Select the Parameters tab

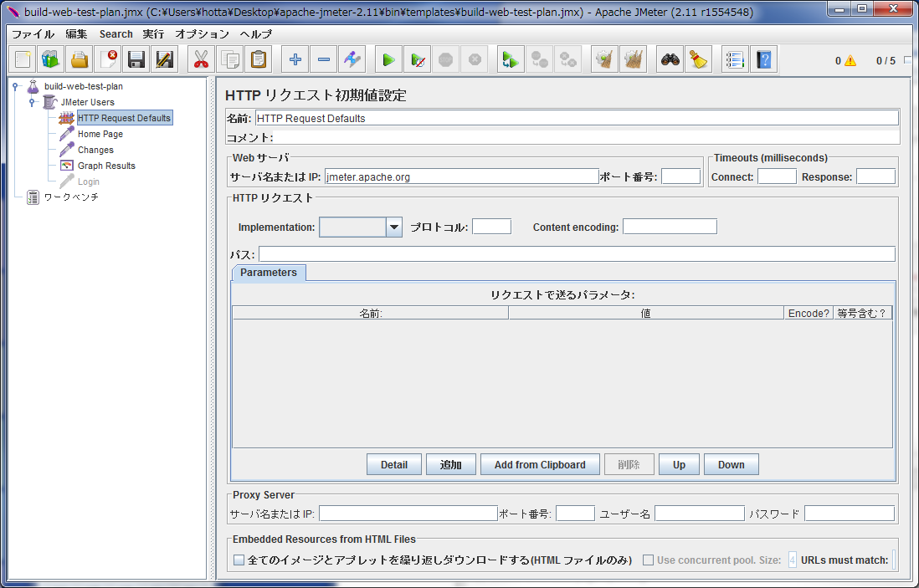[x=269, y=273]
